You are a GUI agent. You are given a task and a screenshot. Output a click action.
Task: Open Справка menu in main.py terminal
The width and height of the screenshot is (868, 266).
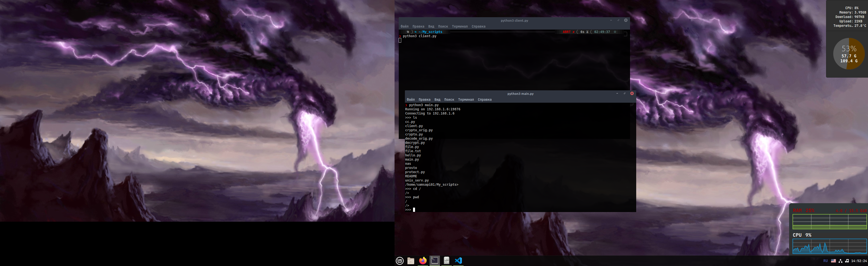(485, 100)
